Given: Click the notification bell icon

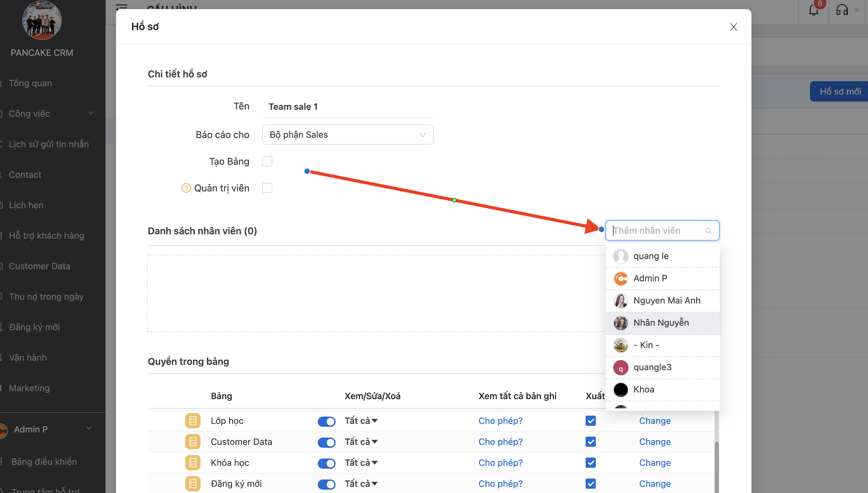Looking at the screenshot, I should (x=814, y=10).
